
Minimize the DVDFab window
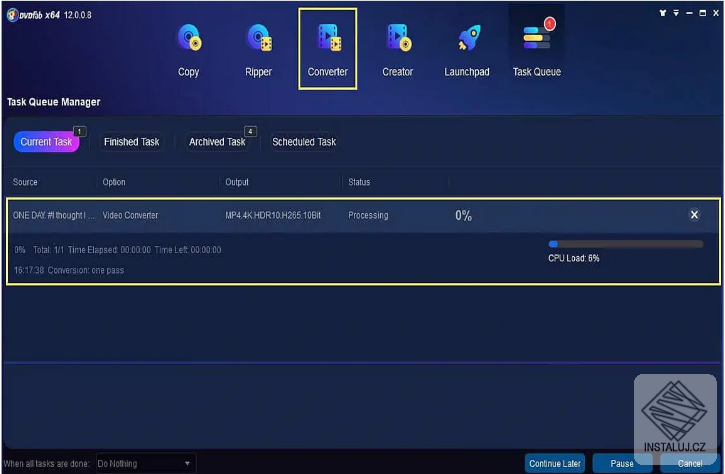pos(689,13)
